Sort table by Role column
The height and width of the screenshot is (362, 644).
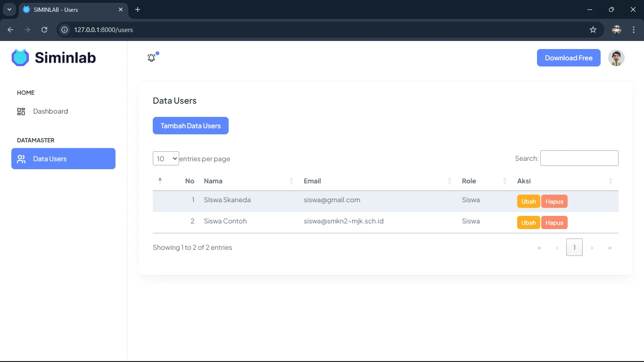coord(484,181)
